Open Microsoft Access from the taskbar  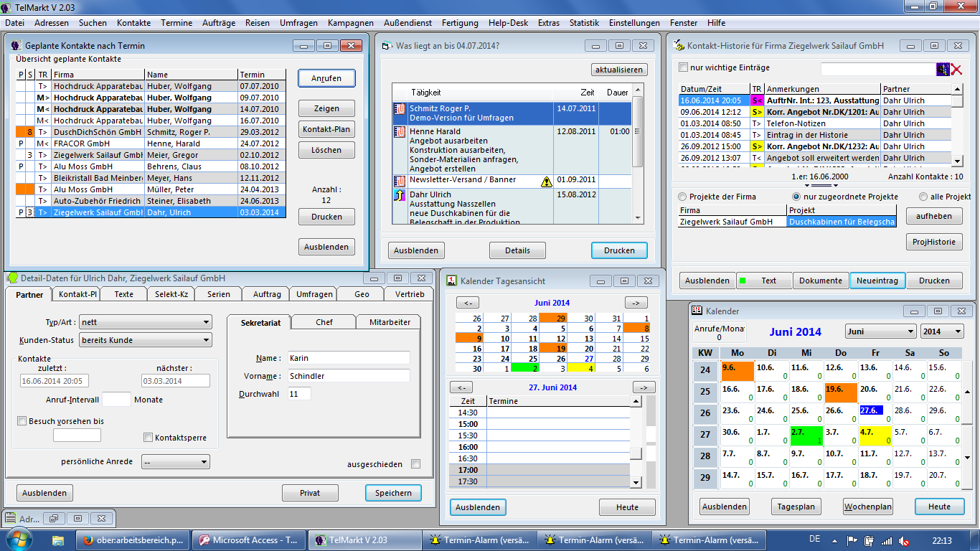click(248, 540)
